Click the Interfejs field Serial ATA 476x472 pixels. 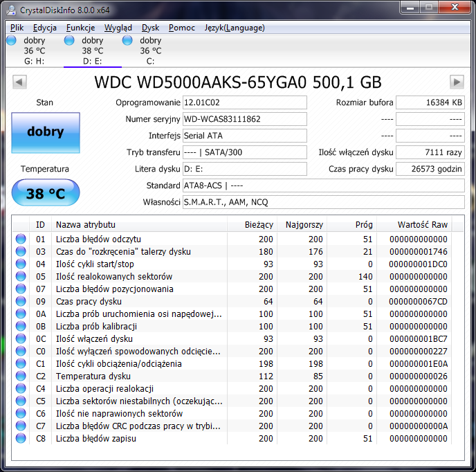click(x=244, y=136)
